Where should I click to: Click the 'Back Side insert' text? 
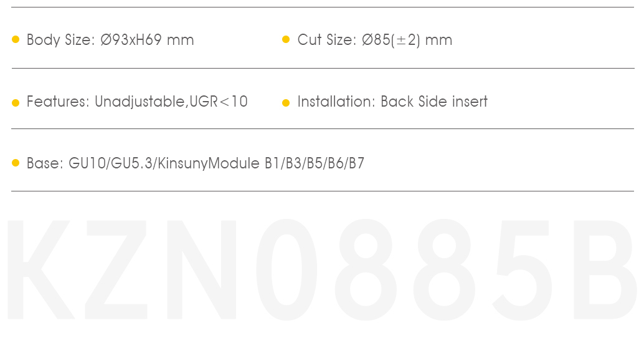tap(434, 102)
